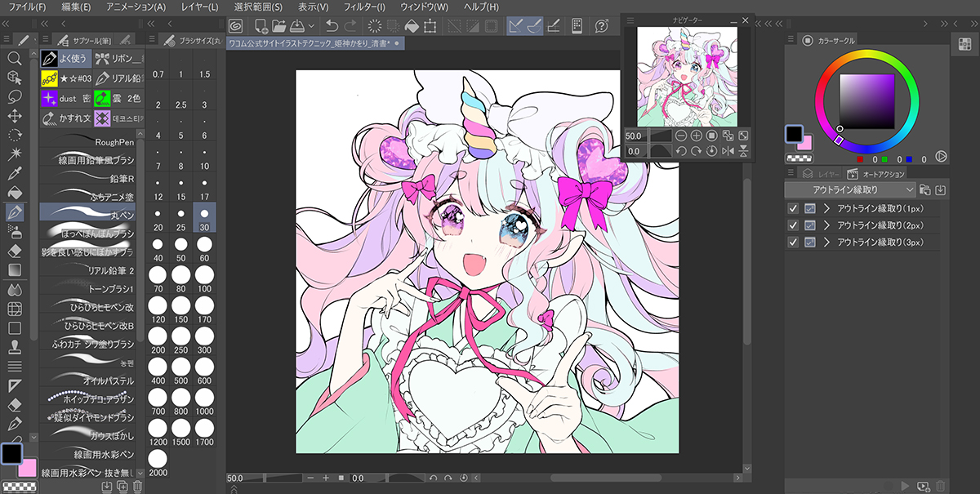
Task: Click the zoom-in plus icon in Navigator
Action: (x=697, y=136)
